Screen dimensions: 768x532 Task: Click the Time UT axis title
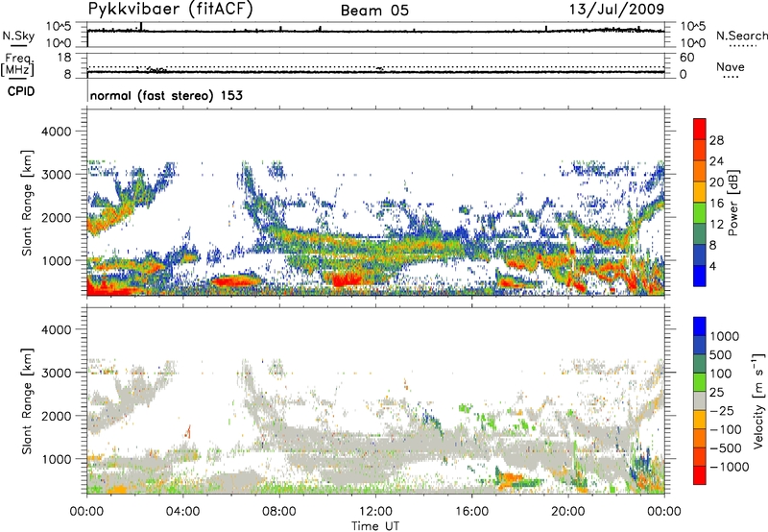tap(375, 526)
